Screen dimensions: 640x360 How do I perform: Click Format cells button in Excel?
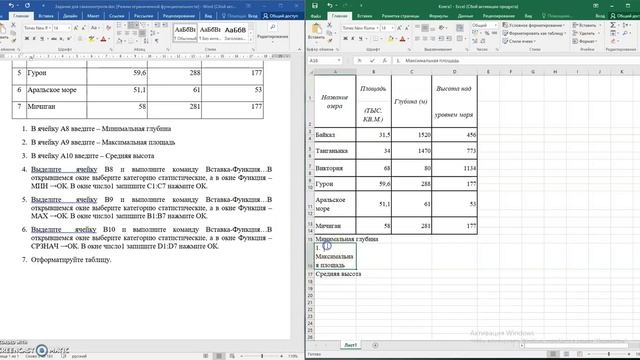coord(584,41)
